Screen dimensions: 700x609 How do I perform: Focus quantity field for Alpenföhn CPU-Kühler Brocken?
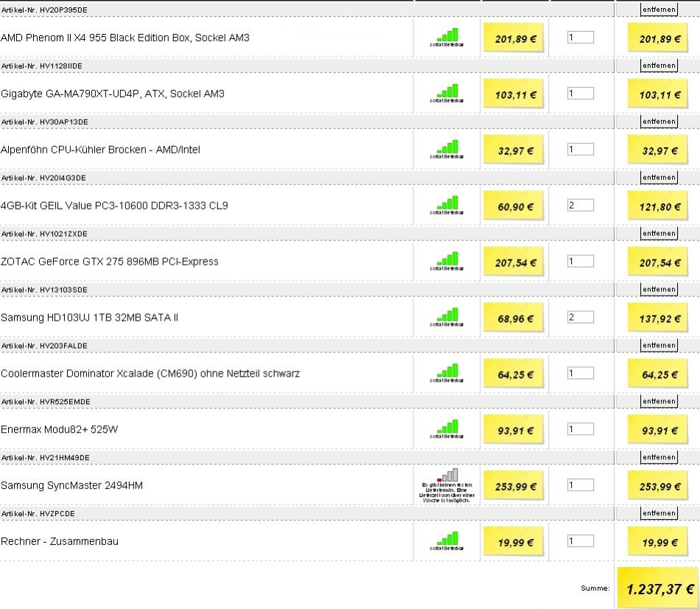pos(581,149)
